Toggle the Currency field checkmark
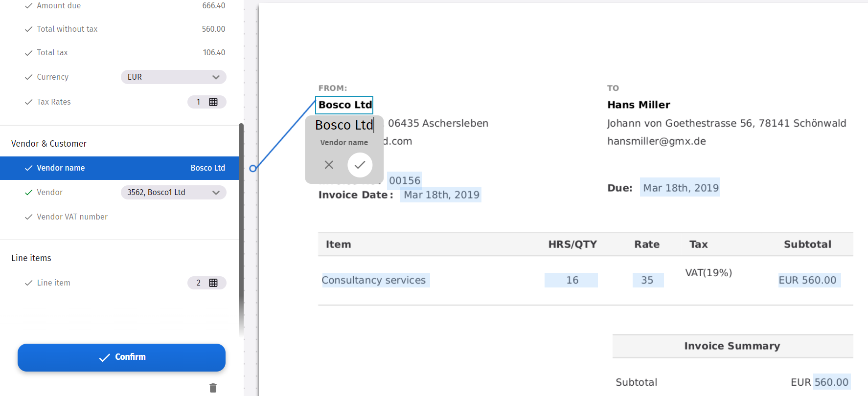Viewport: 868px width, 396px height. click(28, 77)
